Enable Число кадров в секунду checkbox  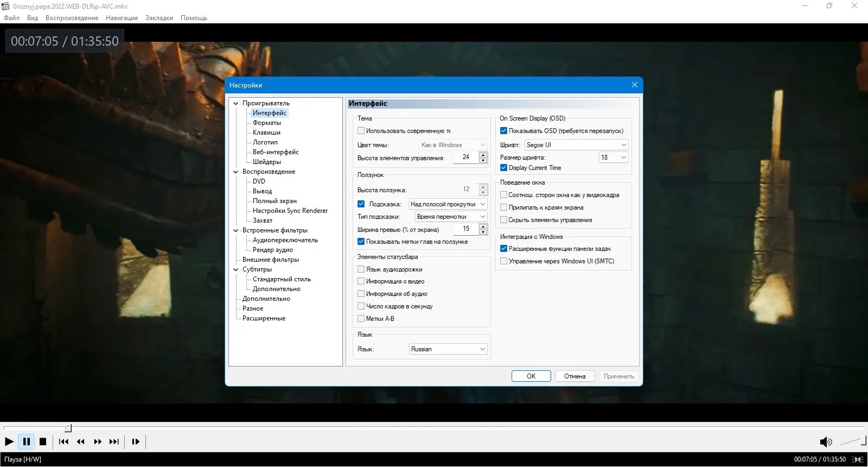361,306
